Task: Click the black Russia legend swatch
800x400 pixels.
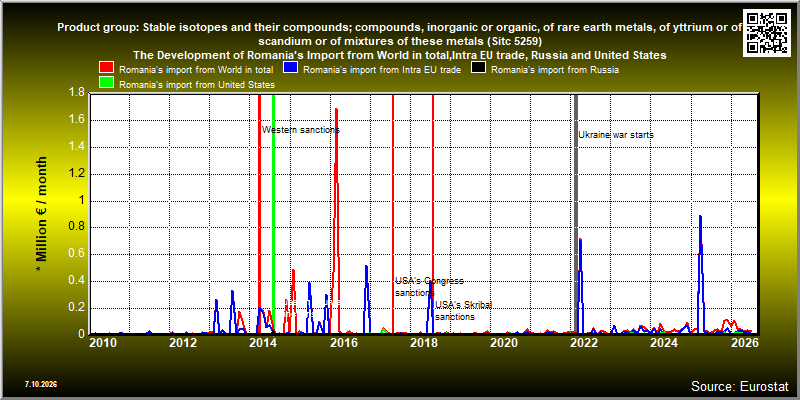Action: click(x=478, y=69)
